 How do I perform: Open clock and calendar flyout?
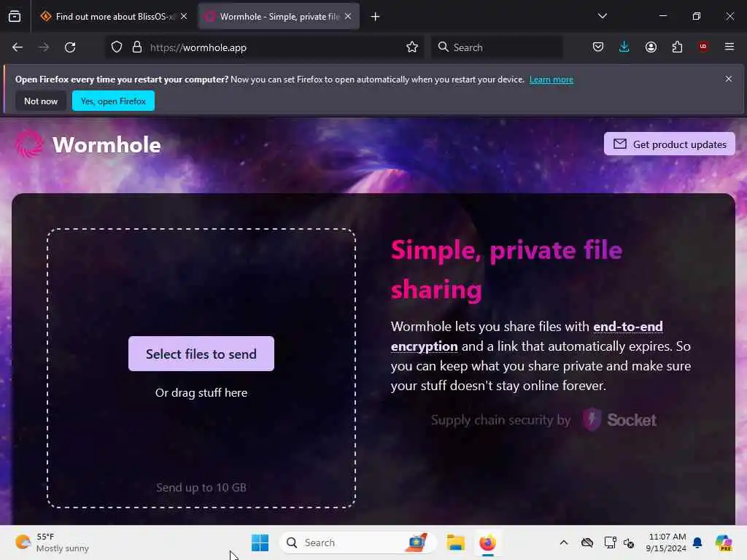[666, 542]
